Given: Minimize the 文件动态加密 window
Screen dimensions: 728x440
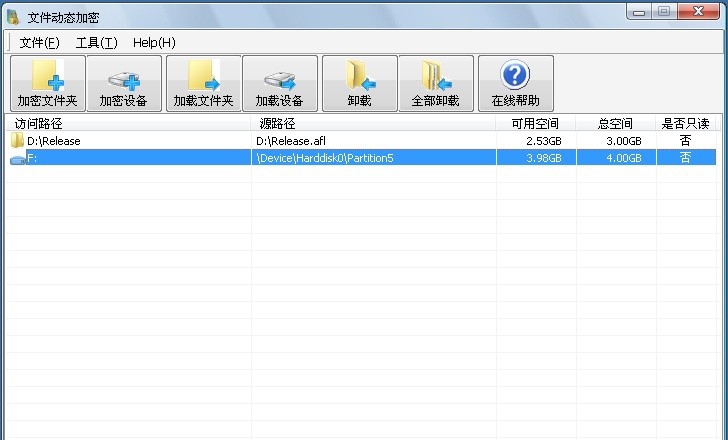Looking at the screenshot, I should (x=639, y=12).
